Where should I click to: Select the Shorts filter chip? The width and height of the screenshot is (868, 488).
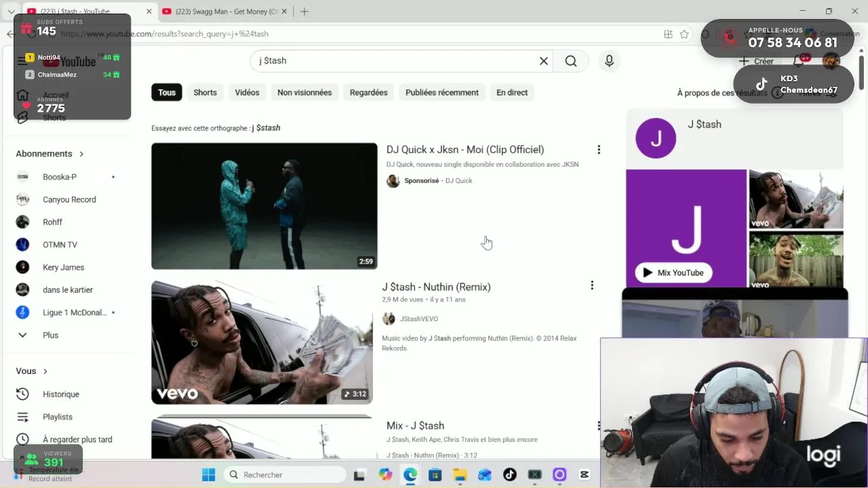(x=205, y=93)
